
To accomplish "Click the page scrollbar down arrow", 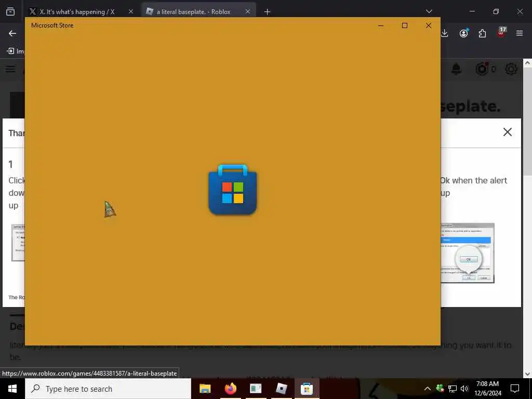I will pyautogui.click(x=527, y=374).
